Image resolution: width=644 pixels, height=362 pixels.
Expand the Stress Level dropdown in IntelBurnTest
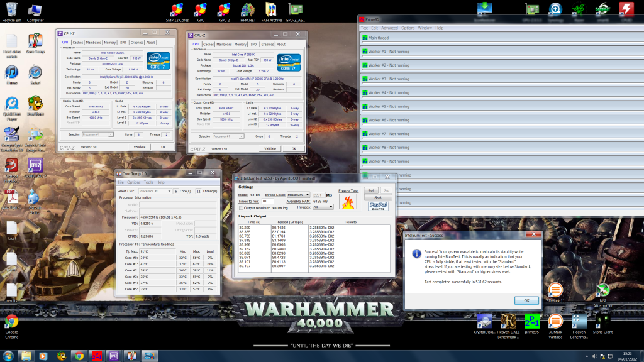click(298, 195)
